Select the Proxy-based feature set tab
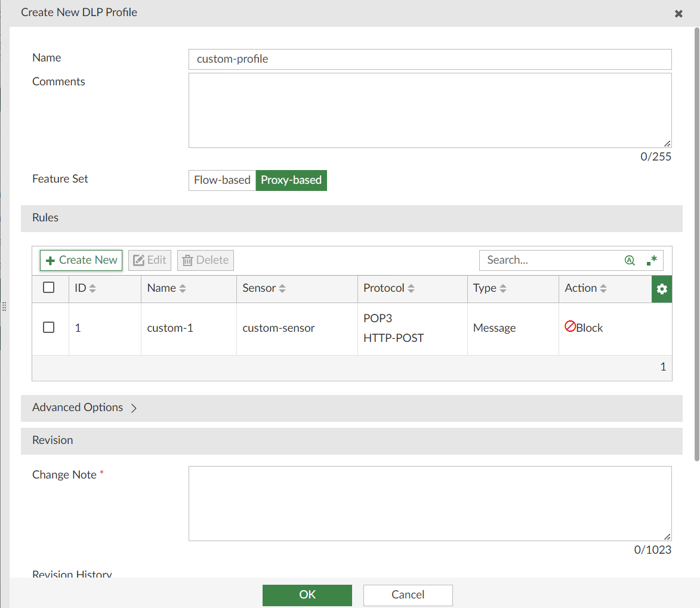 click(291, 180)
